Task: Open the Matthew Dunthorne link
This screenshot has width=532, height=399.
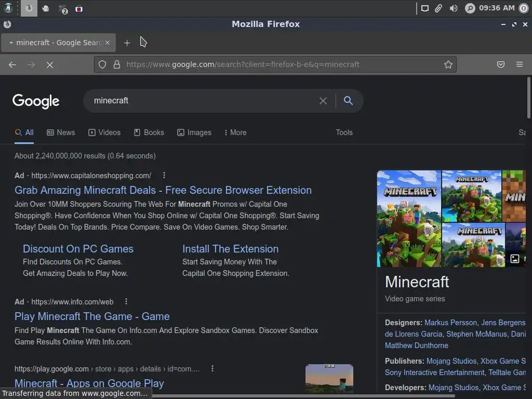Action: point(416,345)
